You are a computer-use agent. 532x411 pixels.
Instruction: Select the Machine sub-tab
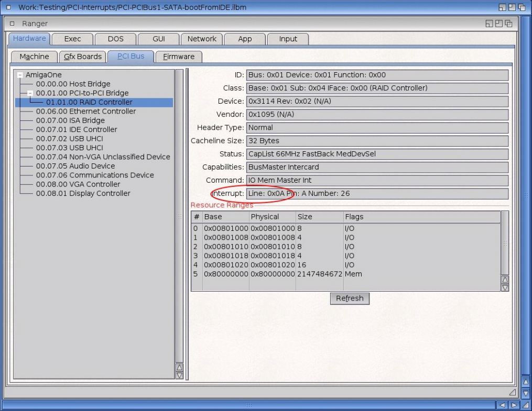click(34, 57)
